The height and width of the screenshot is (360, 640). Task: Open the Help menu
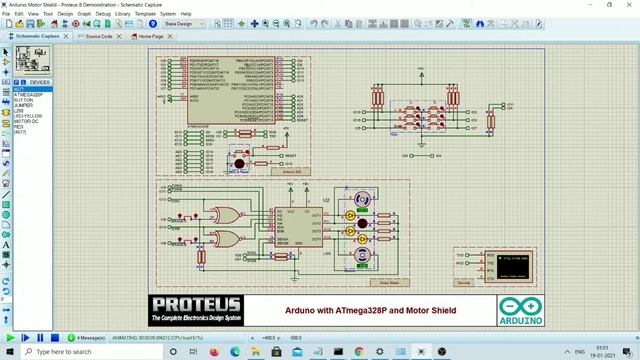coord(186,14)
